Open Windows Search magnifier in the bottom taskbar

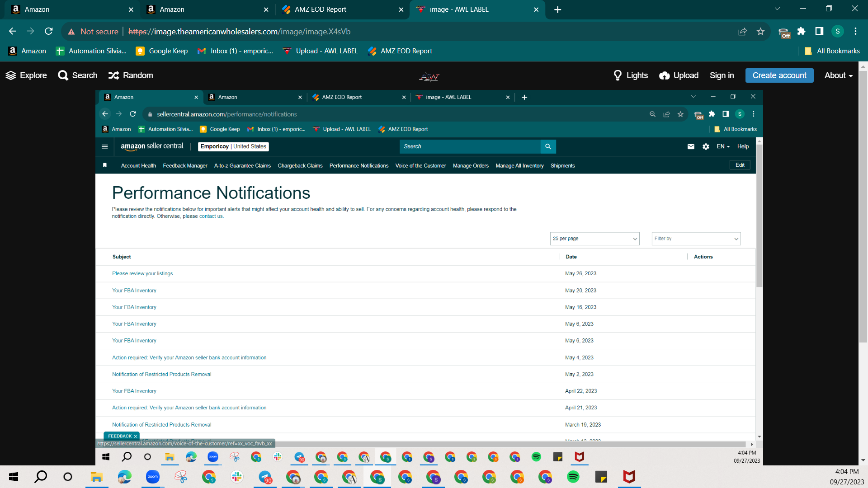41,477
